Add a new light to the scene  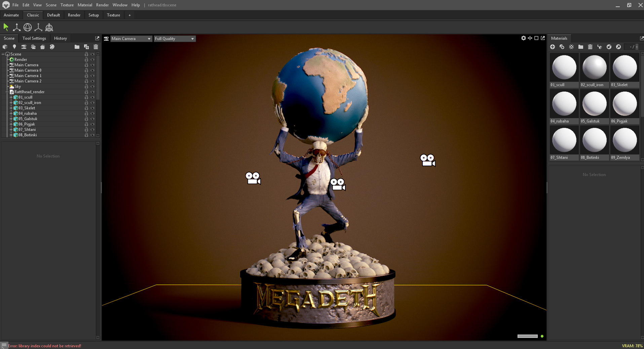coord(14,47)
